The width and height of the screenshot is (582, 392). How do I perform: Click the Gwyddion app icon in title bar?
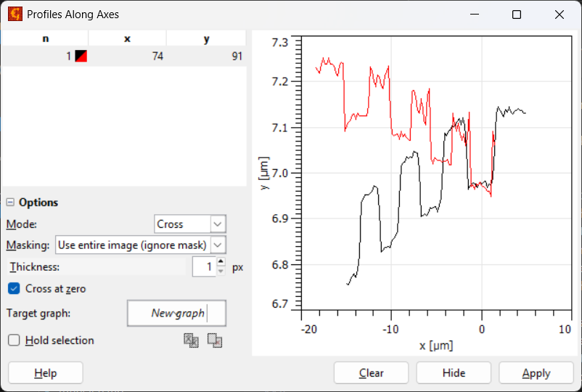point(15,15)
